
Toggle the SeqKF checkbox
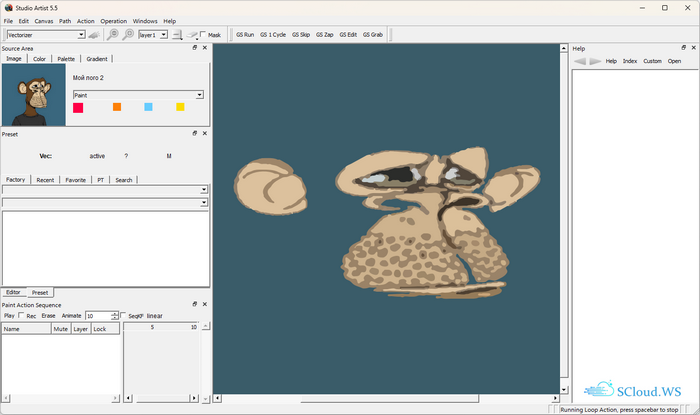pyautogui.click(x=123, y=315)
